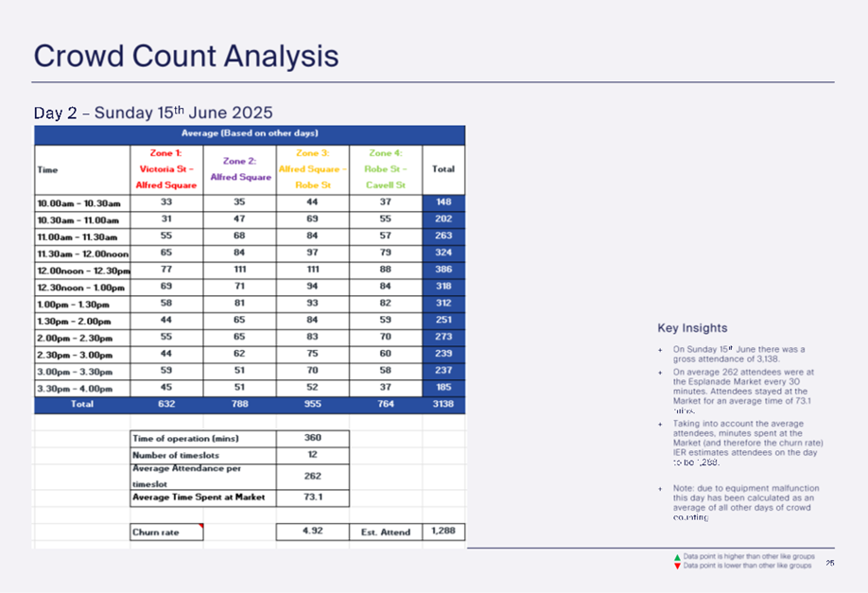Click the Average Time Spent at Market label
Viewport: 868px width, 593px height.
point(199,497)
